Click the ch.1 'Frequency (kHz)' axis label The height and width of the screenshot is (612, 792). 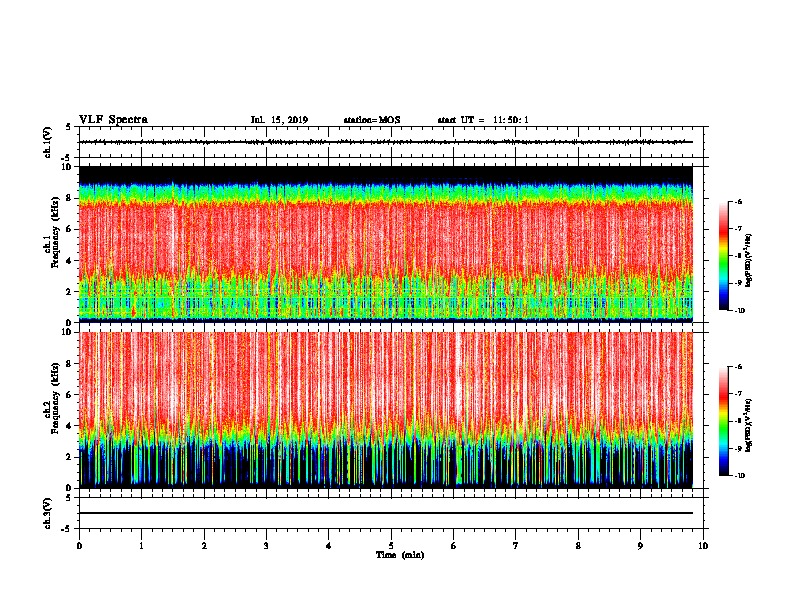(55, 232)
